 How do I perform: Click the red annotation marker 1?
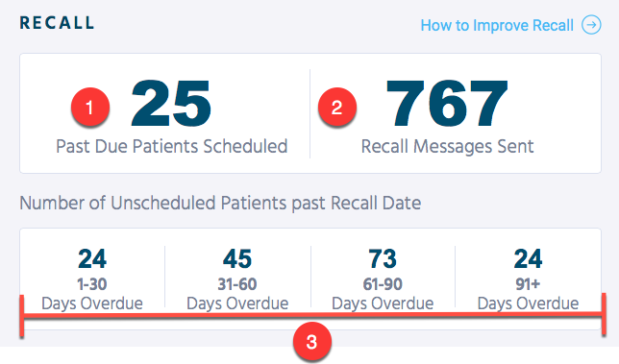90,107
